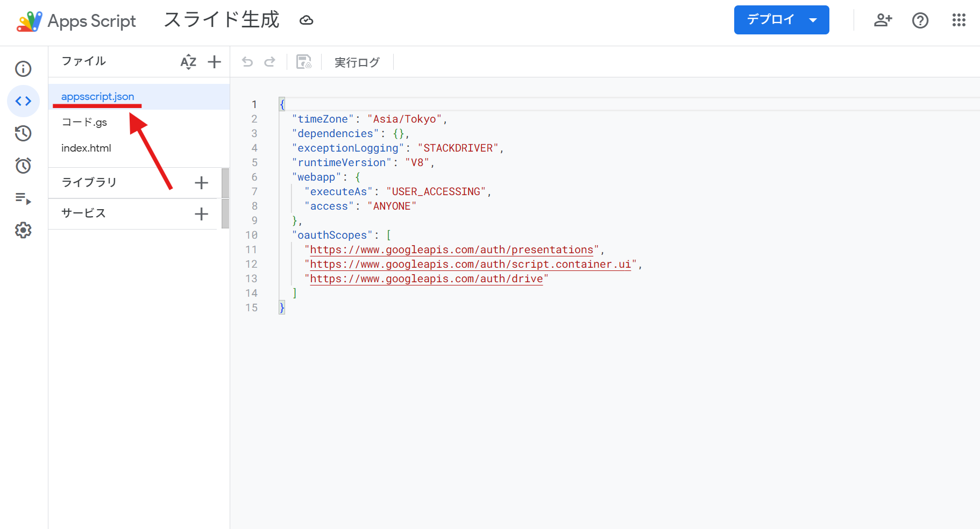
Task: Click the redo arrow in toolbar
Action: click(x=270, y=62)
